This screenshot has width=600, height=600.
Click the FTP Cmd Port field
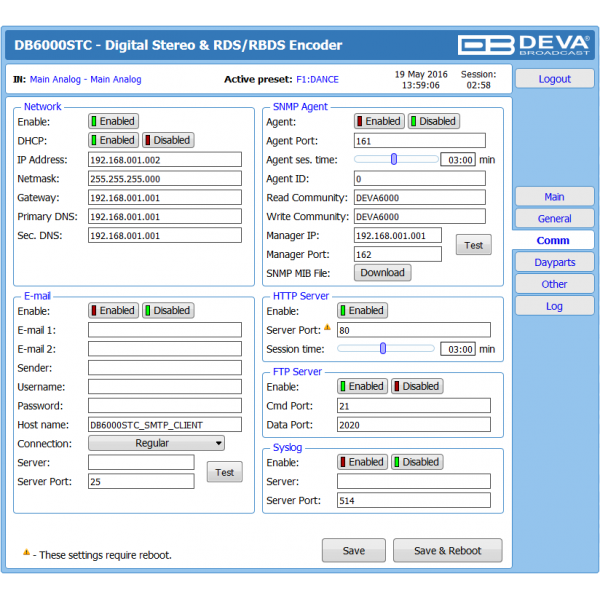[x=414, y=406]
